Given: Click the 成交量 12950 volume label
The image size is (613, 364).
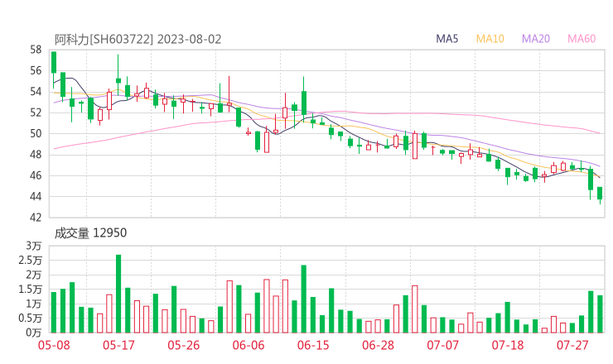Looking at the screenshot, I should click(90, 233).
